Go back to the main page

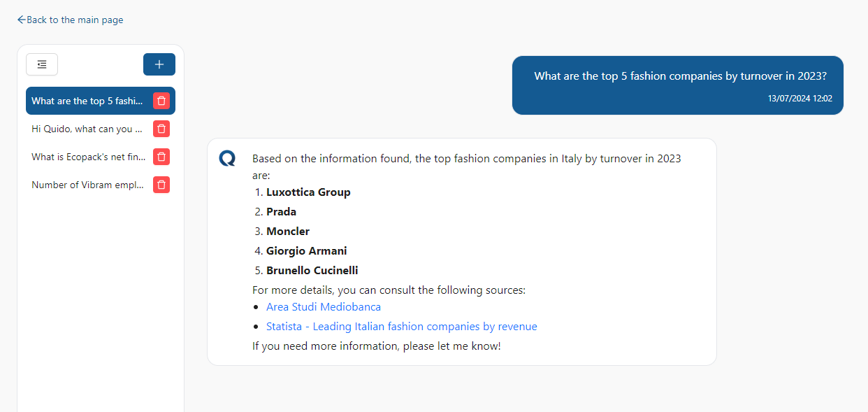click(x=70, y=20)
